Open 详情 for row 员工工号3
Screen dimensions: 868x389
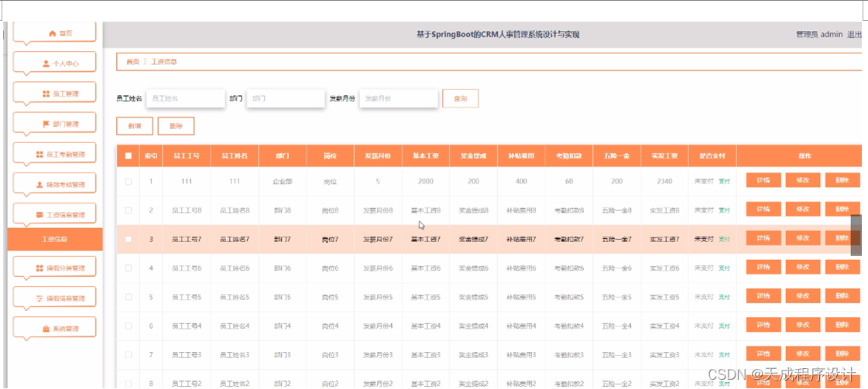tap(763, 353)
